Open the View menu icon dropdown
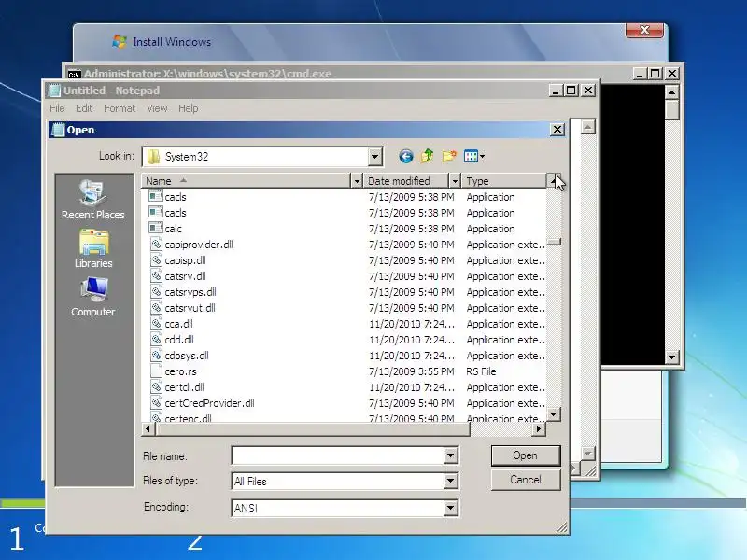Screen dimensions: 747x560 pyautogui.click(x=474, y=156)
